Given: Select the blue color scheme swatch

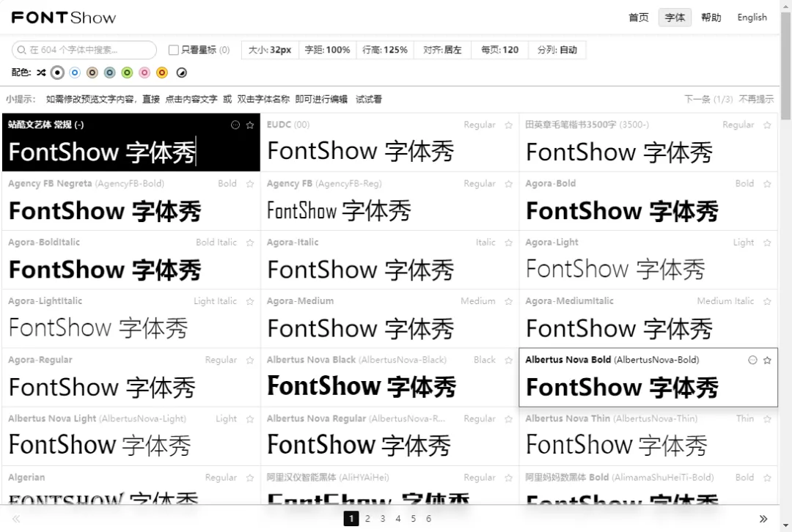Looking at the screenshot, I should (x=75, y=73).
